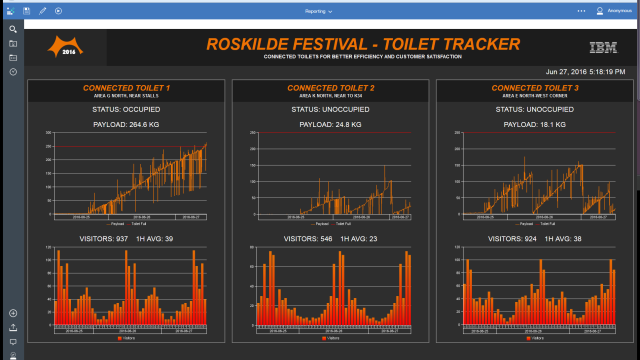Screen dimensions: 640x360
Task: Click Visitors: 546 text in Toilet 2
Action: (308, 239)
